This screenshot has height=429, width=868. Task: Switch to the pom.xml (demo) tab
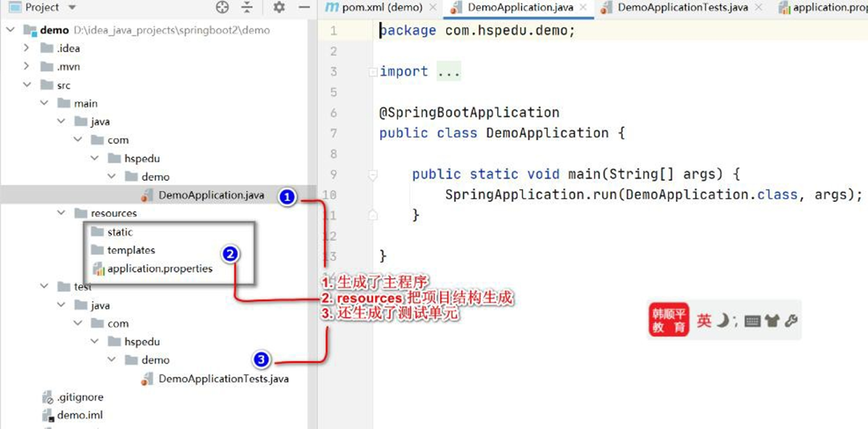[382, 7]
